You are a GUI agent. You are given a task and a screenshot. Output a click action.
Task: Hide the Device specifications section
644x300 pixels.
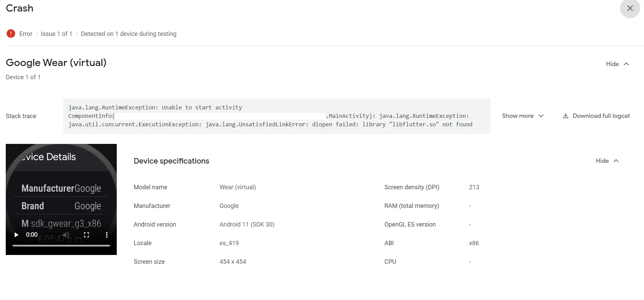coord(607,161)
